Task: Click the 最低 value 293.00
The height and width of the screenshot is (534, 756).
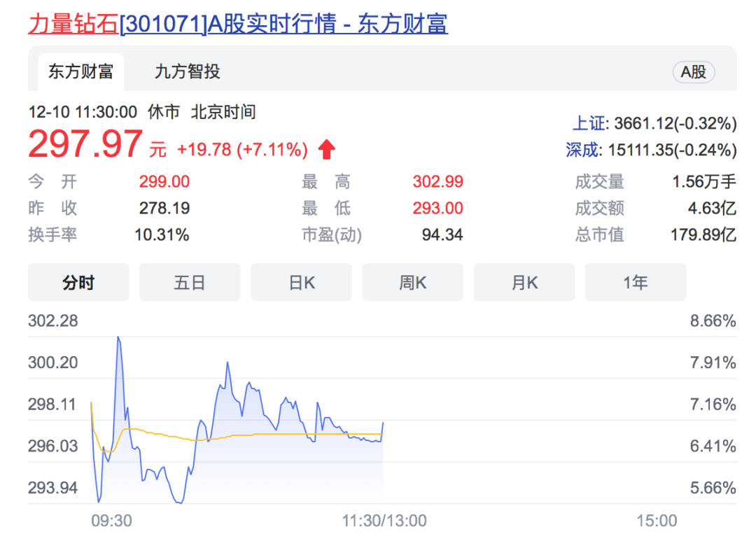Action: [x=437, y=208]
